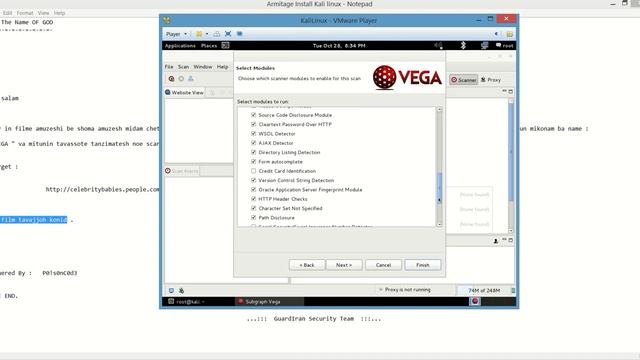Click the blue identity icon in Vega toolbar

(191, 79)
